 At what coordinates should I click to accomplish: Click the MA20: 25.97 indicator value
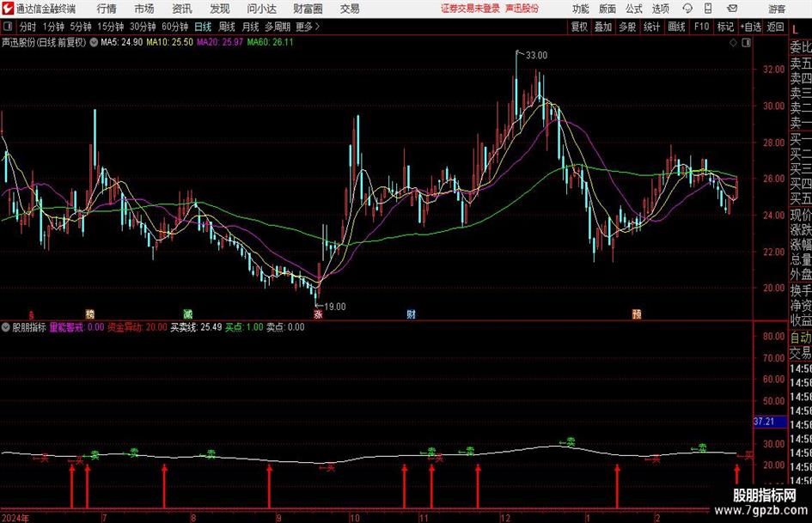point(220,42)
